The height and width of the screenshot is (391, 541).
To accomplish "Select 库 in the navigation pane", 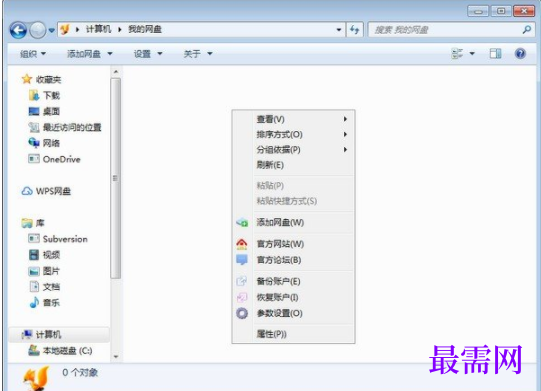I will click(x=40, y=223).
